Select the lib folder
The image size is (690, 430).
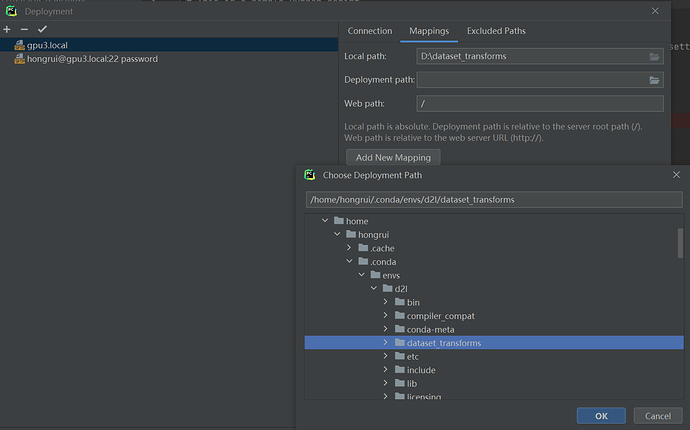(x=406, y=383)
